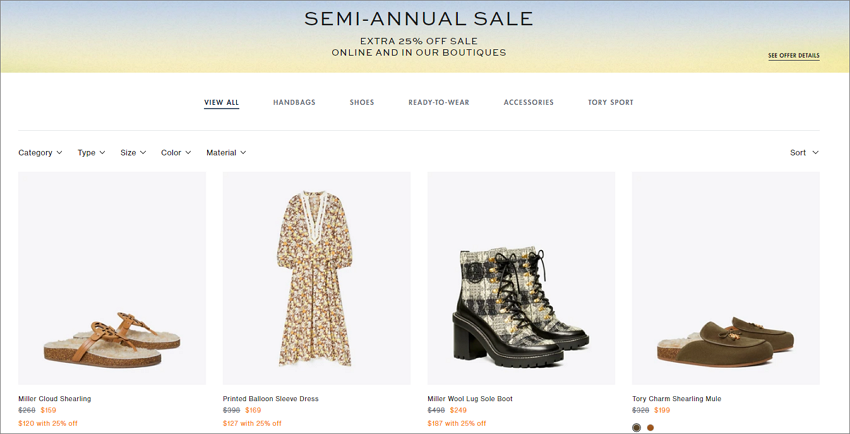Open the Printed Balloon Sleeve Dress link
Image resolution: width=850 pixels, height=434 pixels.
(x=271, y=399)
